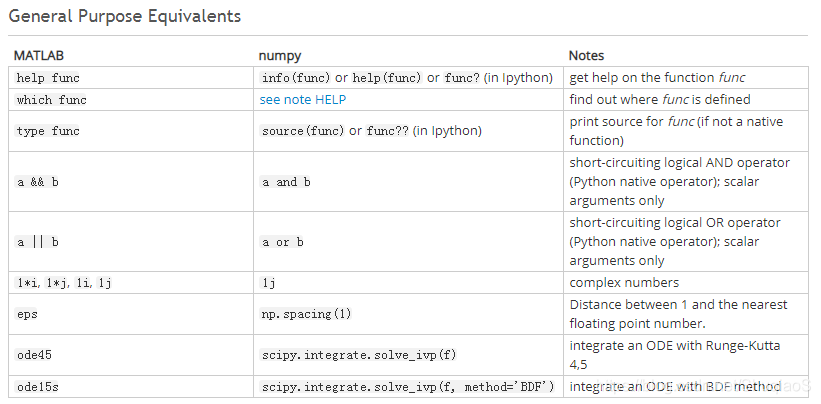Select the 'scipy.integrate.solve_ivp(f)' code
Screen dimensions: 821x404
pyautogui.click(x=359, y=355)
